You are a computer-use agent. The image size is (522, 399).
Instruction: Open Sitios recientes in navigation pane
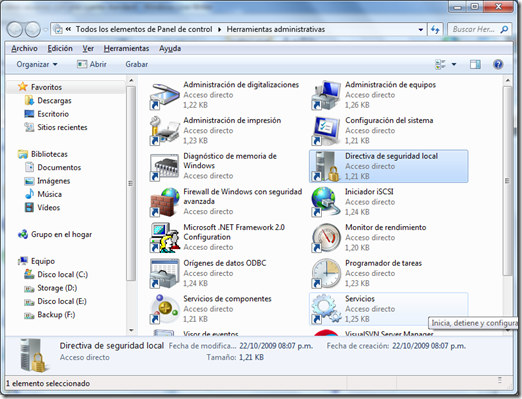tap(62, 127)
